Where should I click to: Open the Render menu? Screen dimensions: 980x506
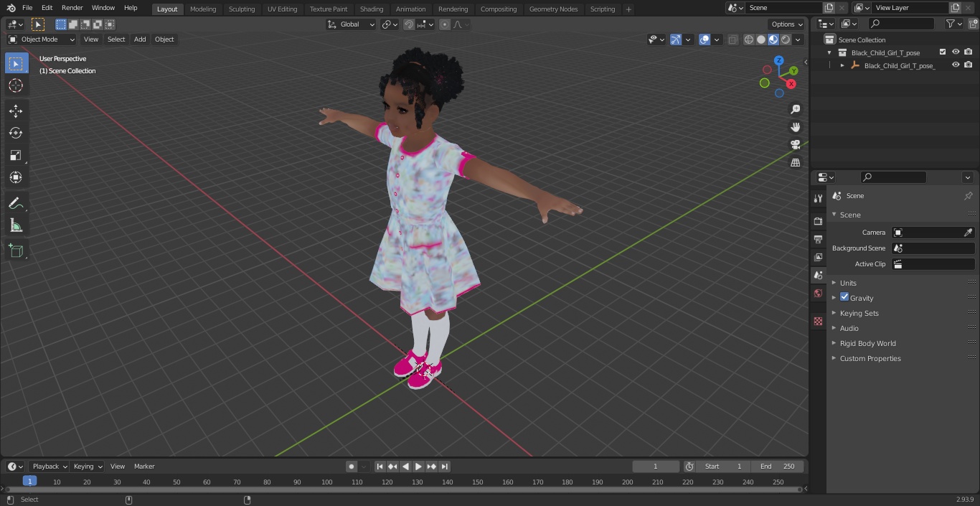(72, 8)
